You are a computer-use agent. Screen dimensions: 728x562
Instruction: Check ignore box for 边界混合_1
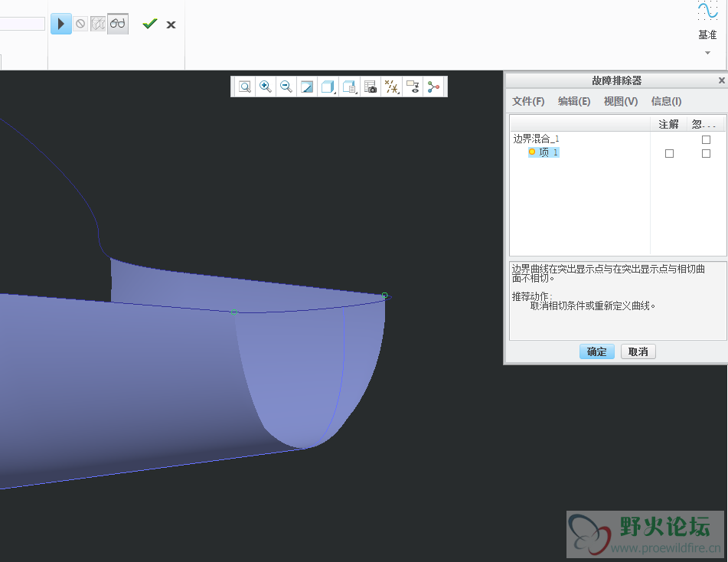(706, 139)
